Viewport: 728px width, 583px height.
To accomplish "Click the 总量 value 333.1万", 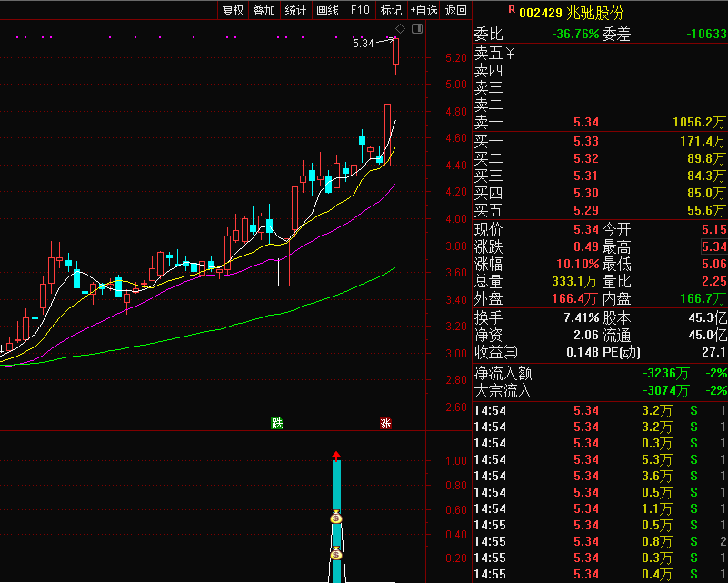I will click(574, 282).
